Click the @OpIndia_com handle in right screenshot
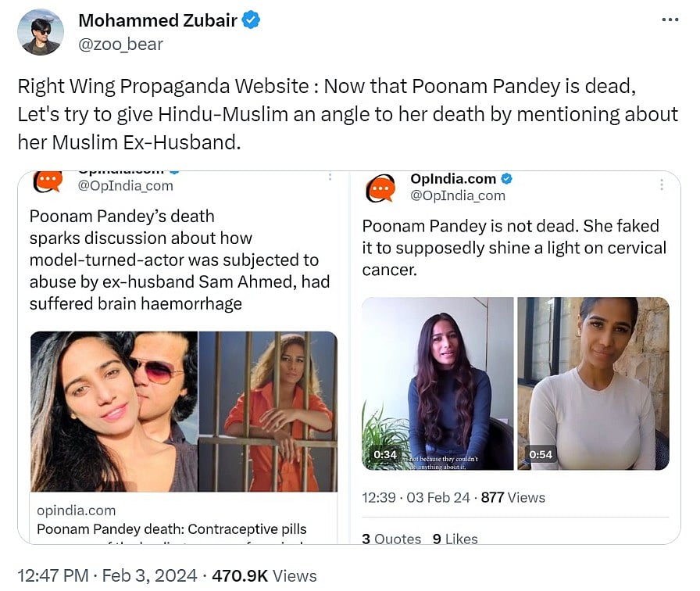Viewport: 700px width, 591px height. [x=458, y=195]
